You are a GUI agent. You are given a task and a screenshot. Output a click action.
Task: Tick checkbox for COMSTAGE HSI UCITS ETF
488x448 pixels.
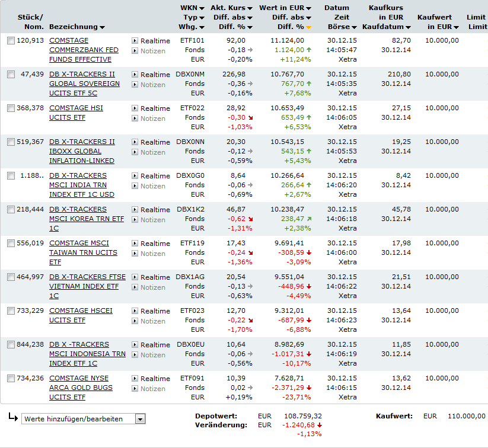(11, 108)
